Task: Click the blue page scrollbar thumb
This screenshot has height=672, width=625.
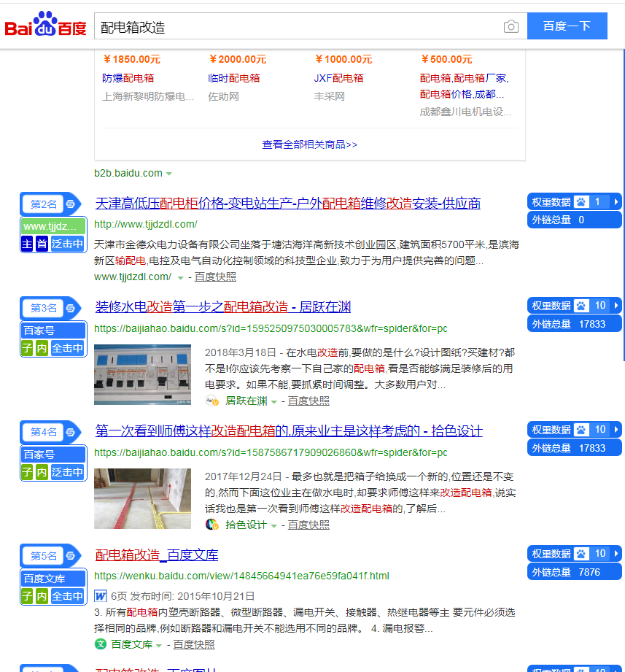Action: 624,205
